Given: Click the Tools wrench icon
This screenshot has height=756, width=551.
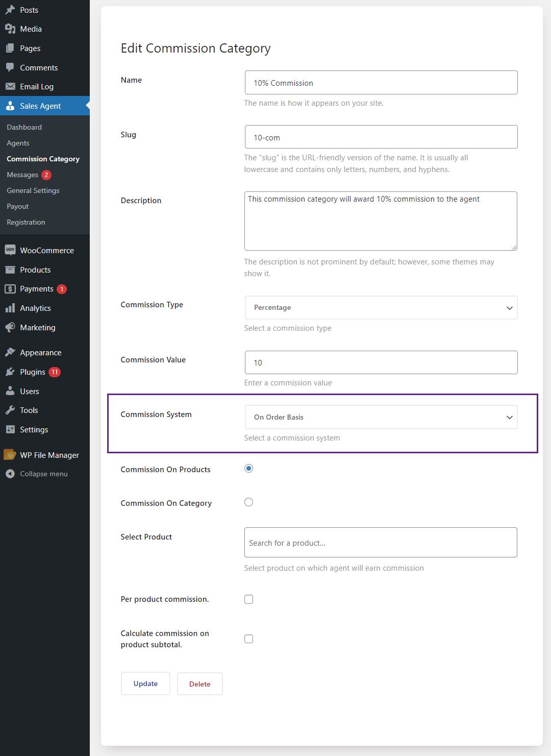Looking at the screenshot, I should [x=10, y=410].
